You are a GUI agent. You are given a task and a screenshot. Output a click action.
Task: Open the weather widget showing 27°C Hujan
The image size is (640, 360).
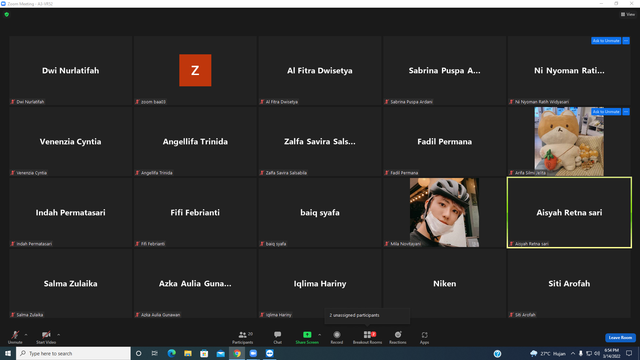(548, 353)
